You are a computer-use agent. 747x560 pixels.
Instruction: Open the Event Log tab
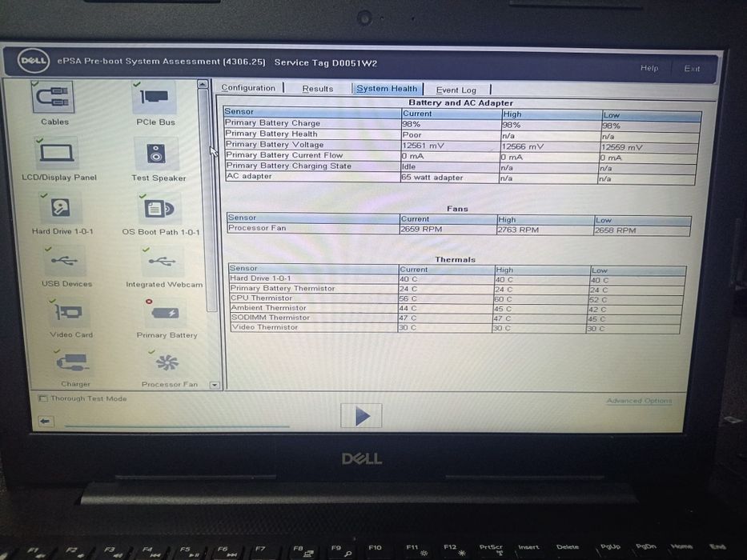(x=456, y=90)
